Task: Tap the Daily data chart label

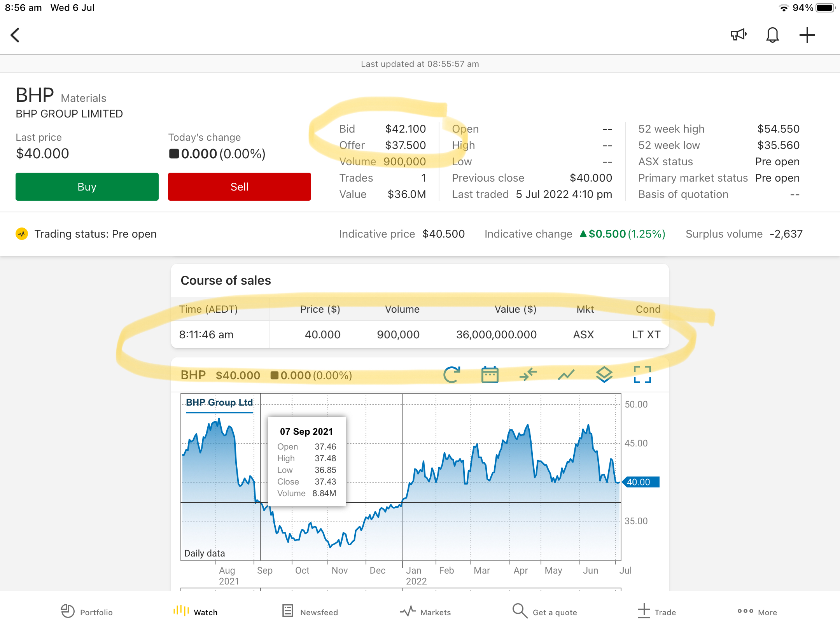Action: (205, 553)
